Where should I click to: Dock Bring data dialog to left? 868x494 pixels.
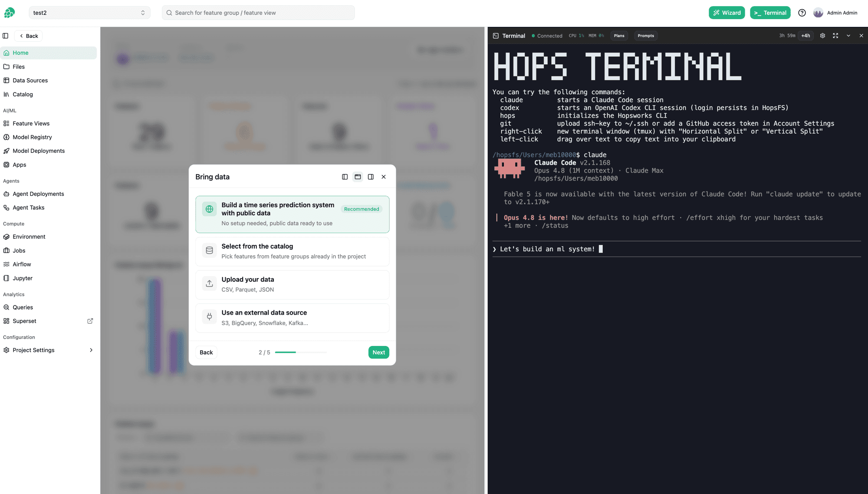click(x=345, y=177)
